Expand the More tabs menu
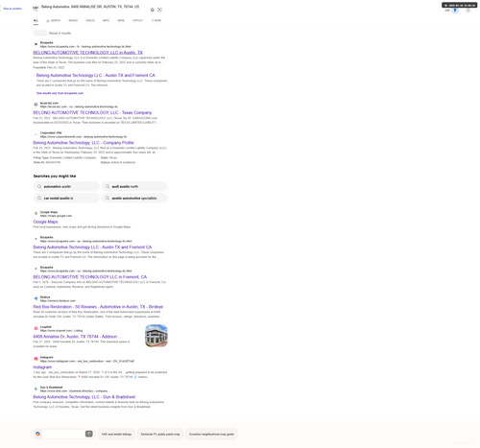Viewport: 480px width, 448px height. tap(156, 20)
